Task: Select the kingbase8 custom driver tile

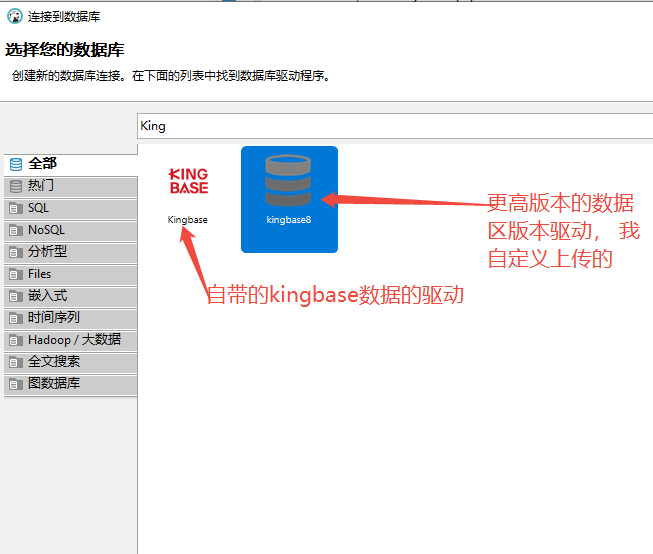Action: [289, 199]
